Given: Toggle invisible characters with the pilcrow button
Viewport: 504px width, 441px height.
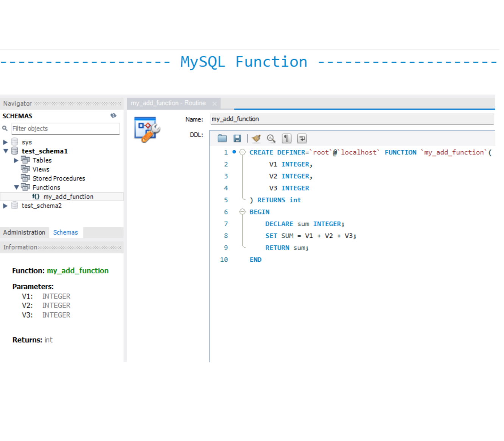Looking at the screenshot, I should point(286,138).
